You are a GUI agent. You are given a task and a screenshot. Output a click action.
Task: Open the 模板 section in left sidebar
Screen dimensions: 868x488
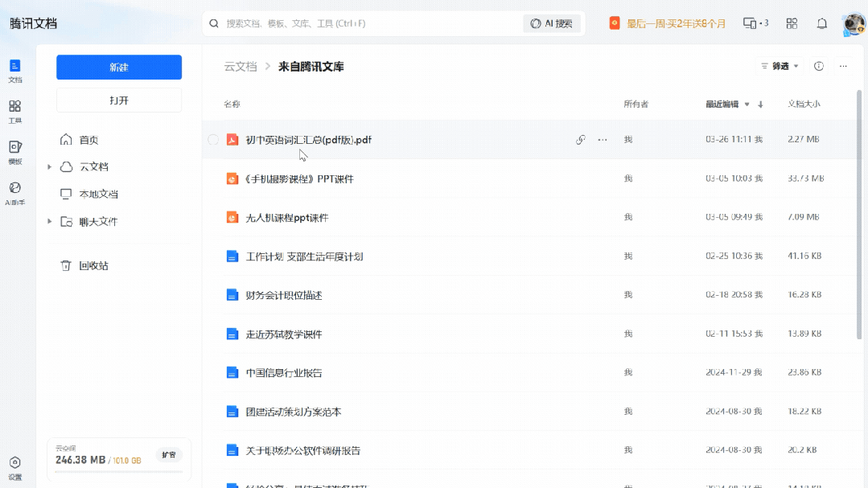coord(15,153)
